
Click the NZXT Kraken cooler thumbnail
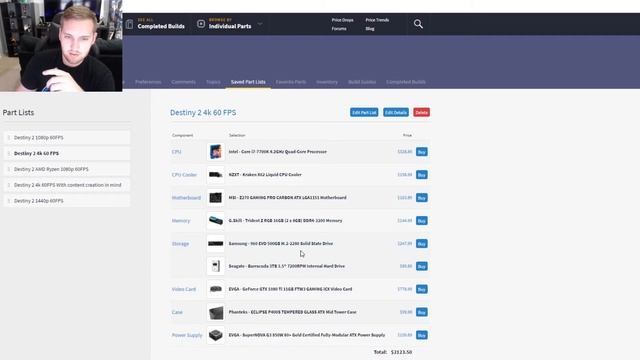216,175
